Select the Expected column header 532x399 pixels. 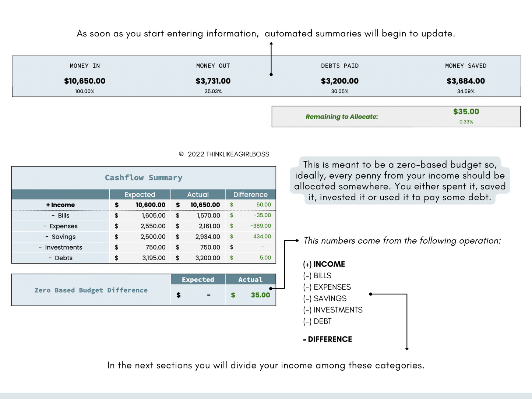click(x=140, y=194)
